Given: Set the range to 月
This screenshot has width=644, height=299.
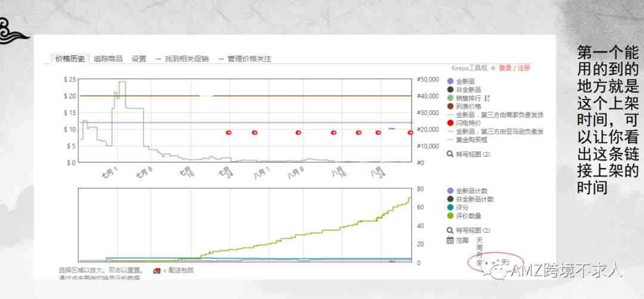Looking at the screenshot, I should pyautogui.click(x=479, y=255).
